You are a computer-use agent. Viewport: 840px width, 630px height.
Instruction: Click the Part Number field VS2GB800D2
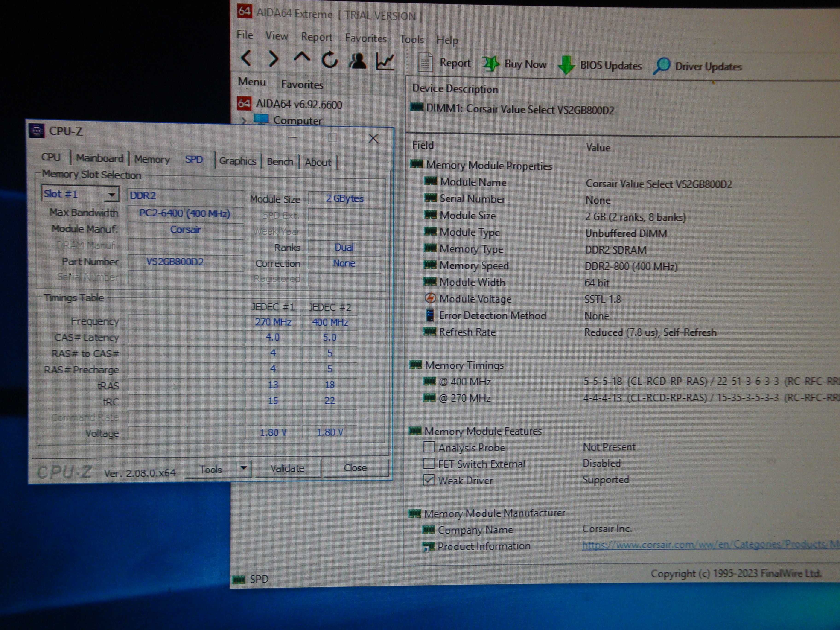185,262
